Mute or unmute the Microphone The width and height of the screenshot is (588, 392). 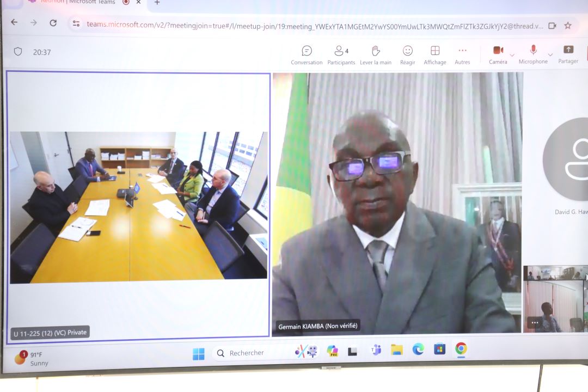click(533, 53)
